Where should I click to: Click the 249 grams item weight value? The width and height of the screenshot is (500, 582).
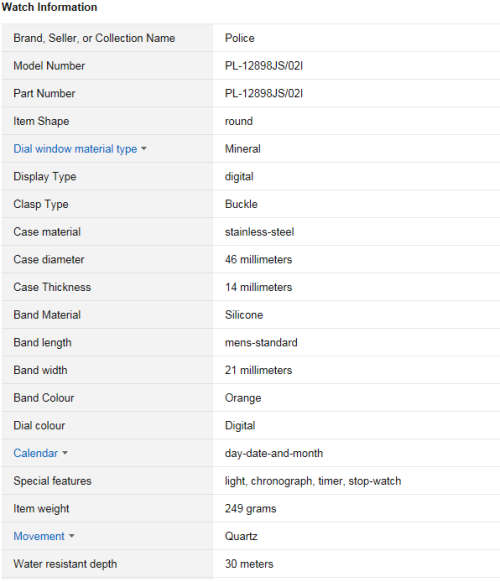(250, 509)
